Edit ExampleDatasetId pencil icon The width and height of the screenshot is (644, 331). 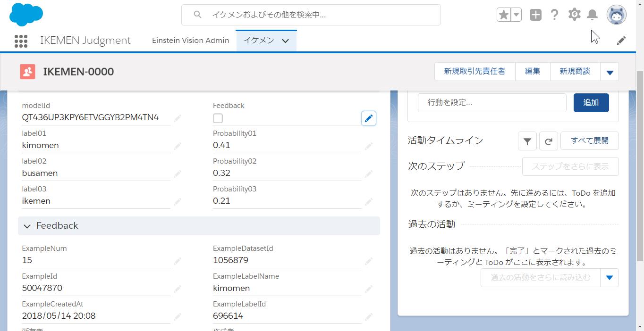point(368,261)
